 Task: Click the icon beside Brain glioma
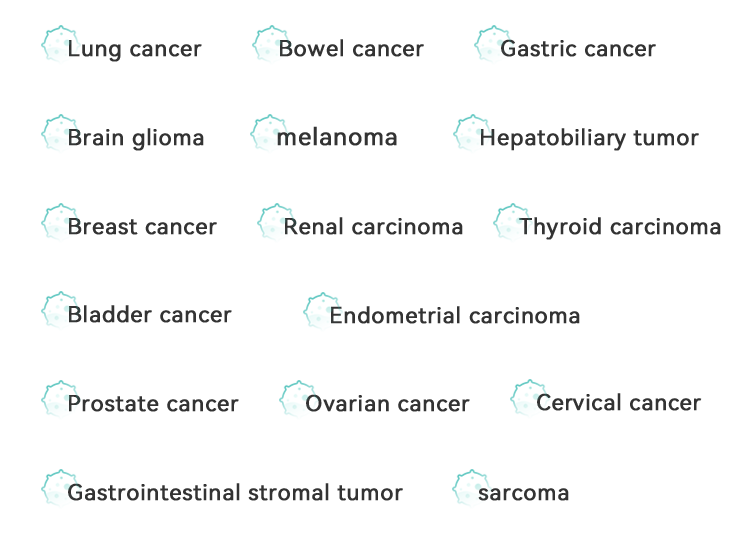(60, 133)
